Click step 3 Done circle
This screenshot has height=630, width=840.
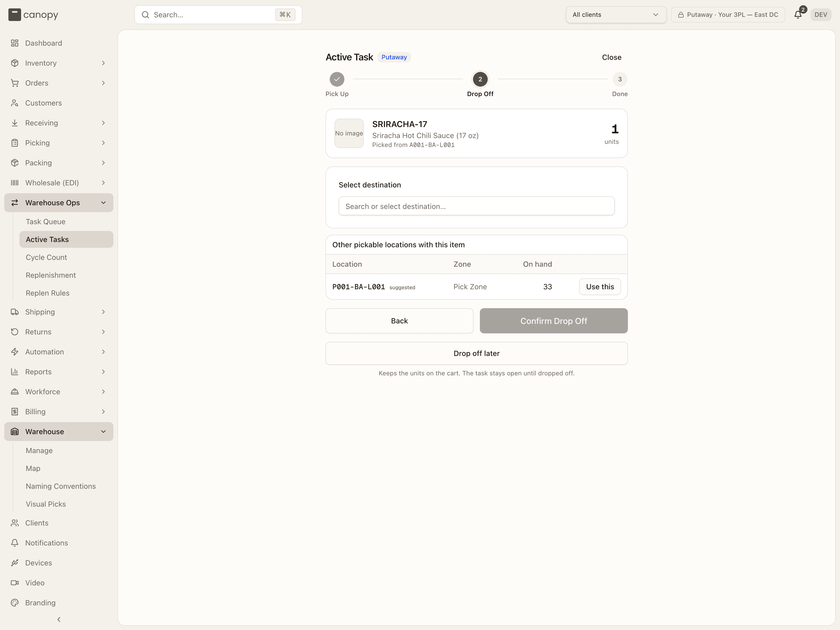(x=620, y=79)
